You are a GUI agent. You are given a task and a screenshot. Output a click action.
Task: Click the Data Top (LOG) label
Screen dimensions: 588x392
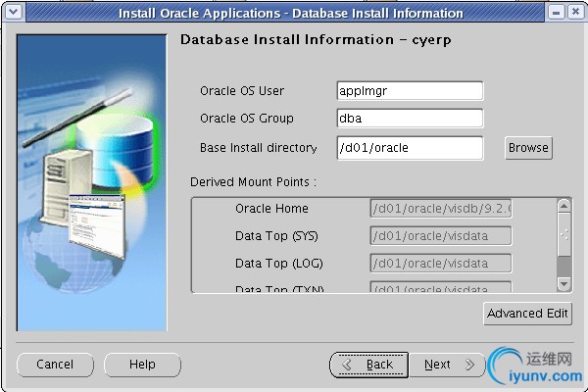279,264
